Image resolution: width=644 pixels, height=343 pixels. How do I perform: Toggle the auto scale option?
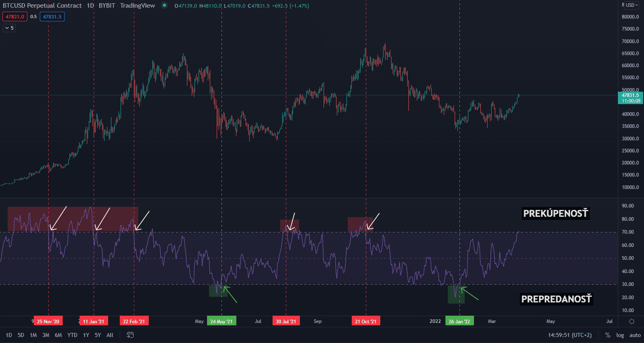pos(635,335)
